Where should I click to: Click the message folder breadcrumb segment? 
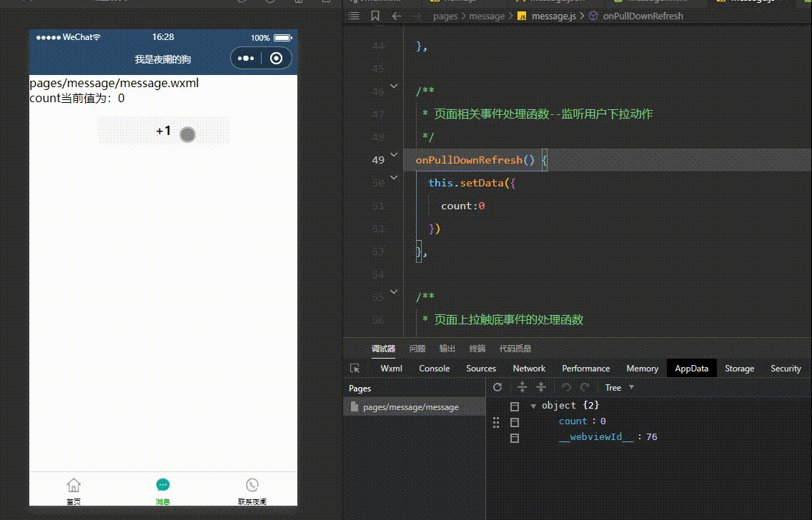(487, 16)
